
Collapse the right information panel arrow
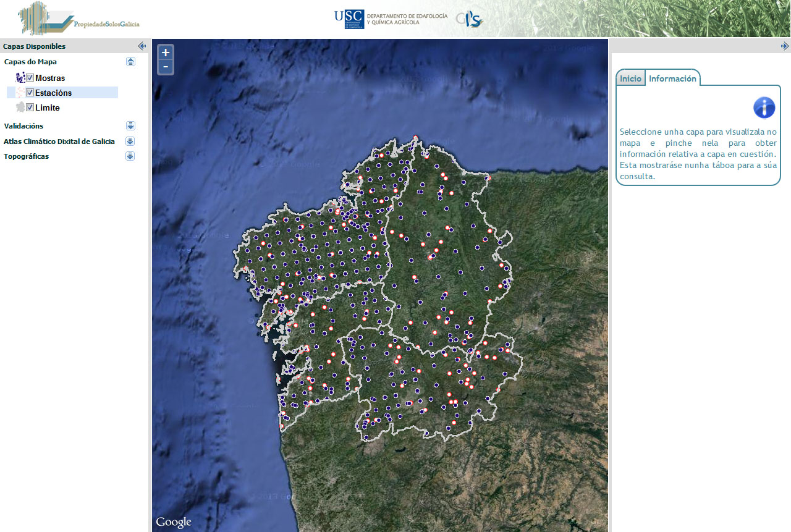click(x=785, y=46)
